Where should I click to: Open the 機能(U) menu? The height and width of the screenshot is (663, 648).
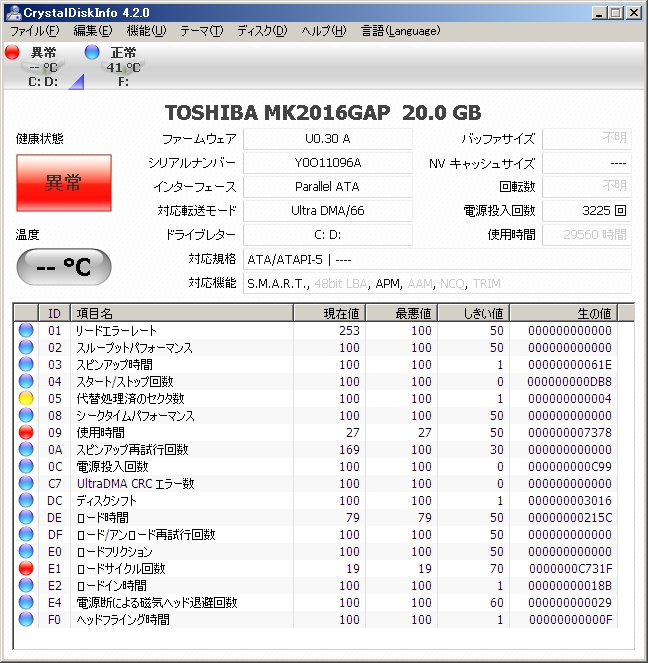pos(146,31)
